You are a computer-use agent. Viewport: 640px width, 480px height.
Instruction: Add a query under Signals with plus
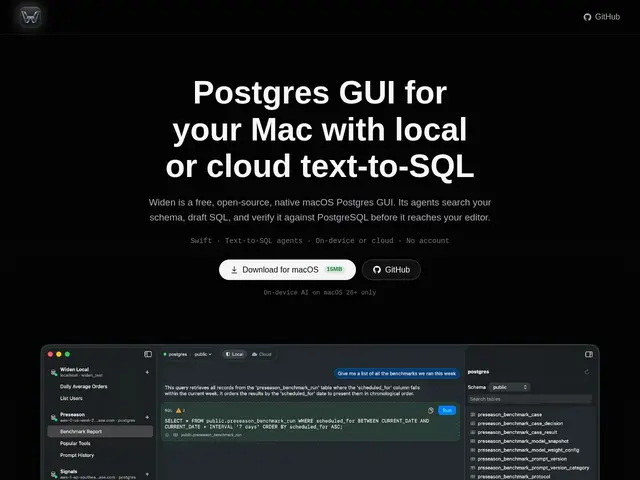pos(147,474)
